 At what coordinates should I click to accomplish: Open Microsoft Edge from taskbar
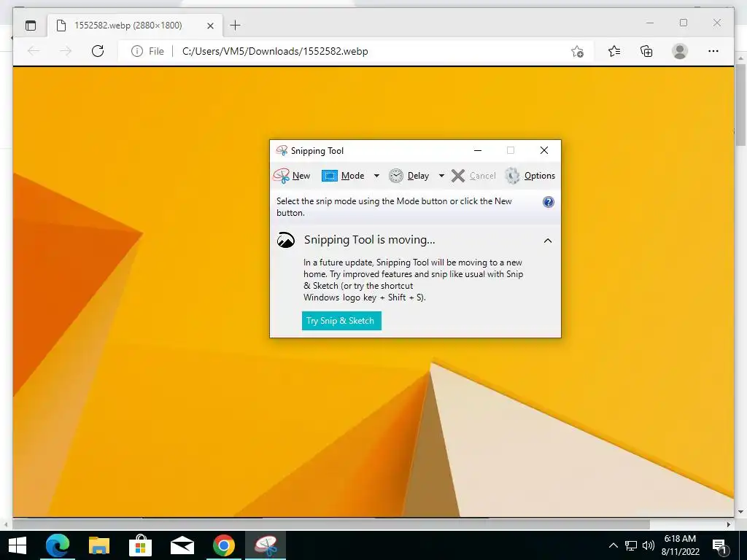(x=58, y=545)
